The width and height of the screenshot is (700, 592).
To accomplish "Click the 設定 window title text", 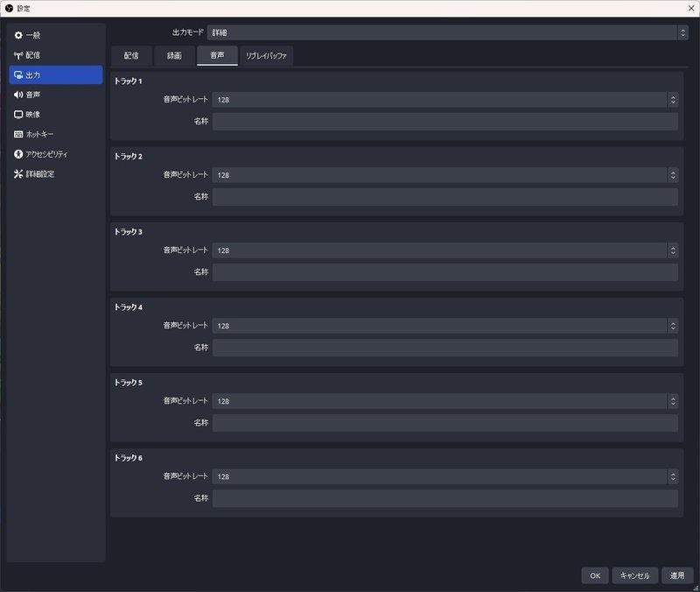I will click(x=24, y=9).
